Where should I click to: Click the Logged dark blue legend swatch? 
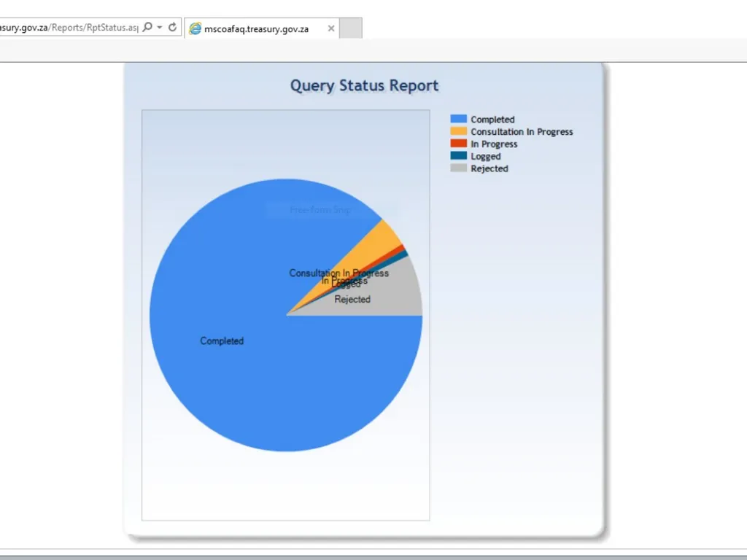[x=458, y=156]
